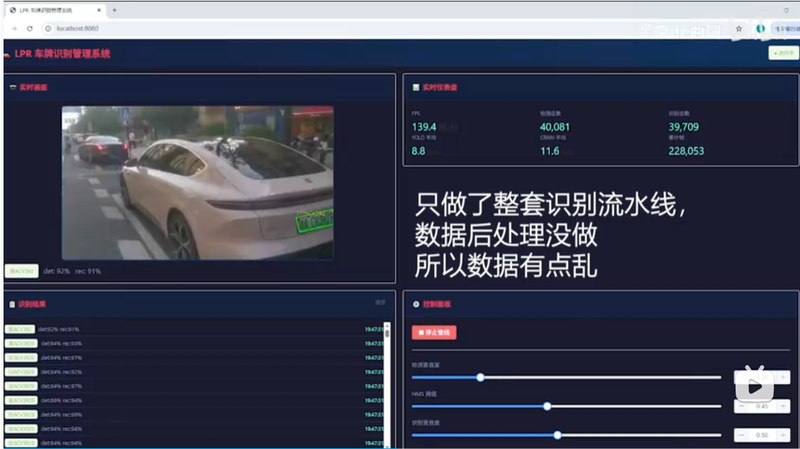
Task: Click the plate badge under the live video
Action: click(21, 271)
